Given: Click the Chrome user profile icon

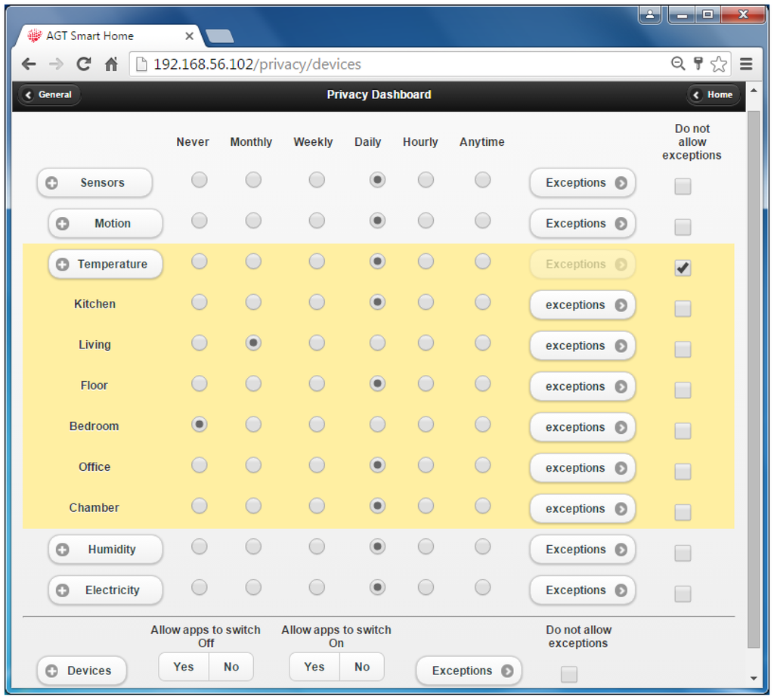Looking at the screenshot, I should tap(650, 15).
